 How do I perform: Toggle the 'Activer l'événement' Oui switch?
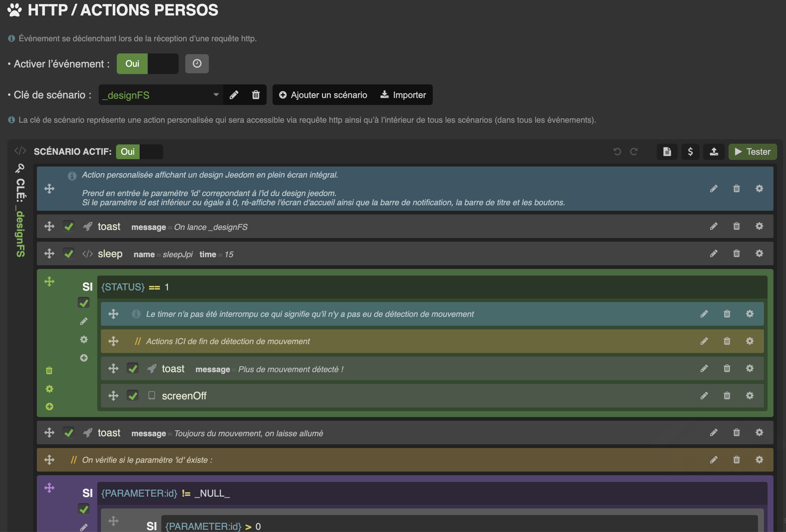click(x=147, y=64)
